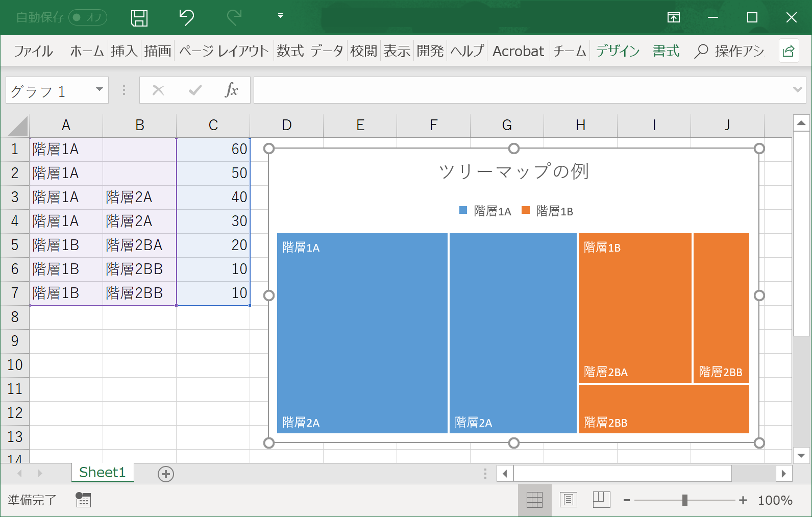
Task: Open the データ tab
Action: point(327,51)
